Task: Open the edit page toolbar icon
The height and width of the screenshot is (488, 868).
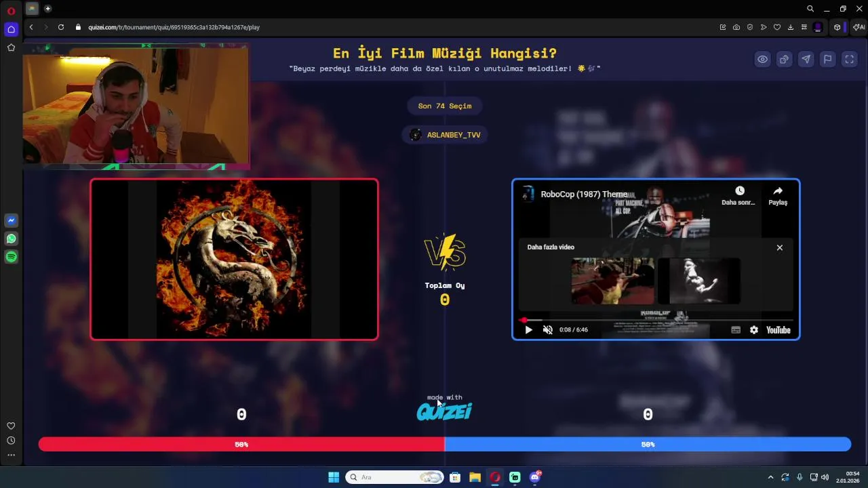Action: point(723,27)
